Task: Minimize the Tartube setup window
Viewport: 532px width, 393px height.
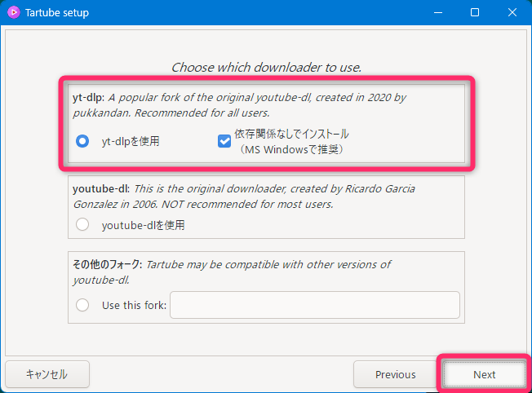Action: click(x=439, y=13)
